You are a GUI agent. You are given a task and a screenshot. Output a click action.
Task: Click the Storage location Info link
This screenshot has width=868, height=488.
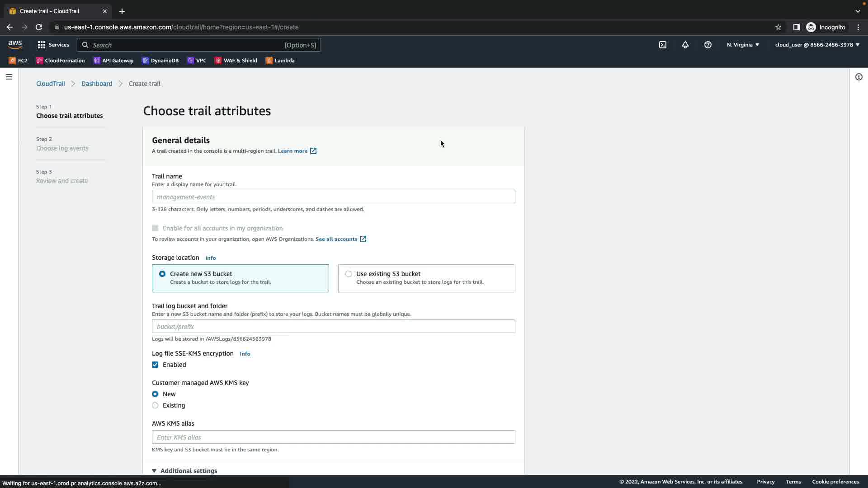click(x=210, y=258)
